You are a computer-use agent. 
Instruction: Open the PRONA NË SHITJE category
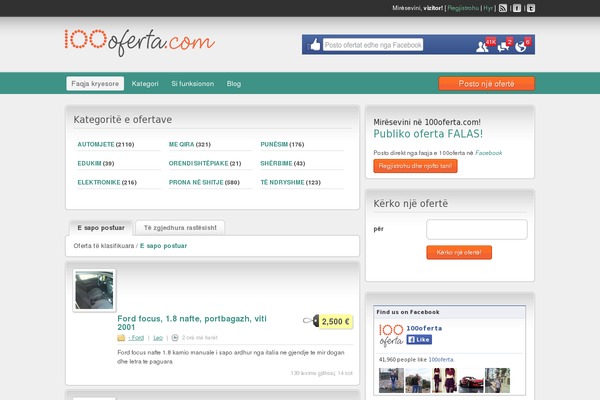[x=196, y=182]
